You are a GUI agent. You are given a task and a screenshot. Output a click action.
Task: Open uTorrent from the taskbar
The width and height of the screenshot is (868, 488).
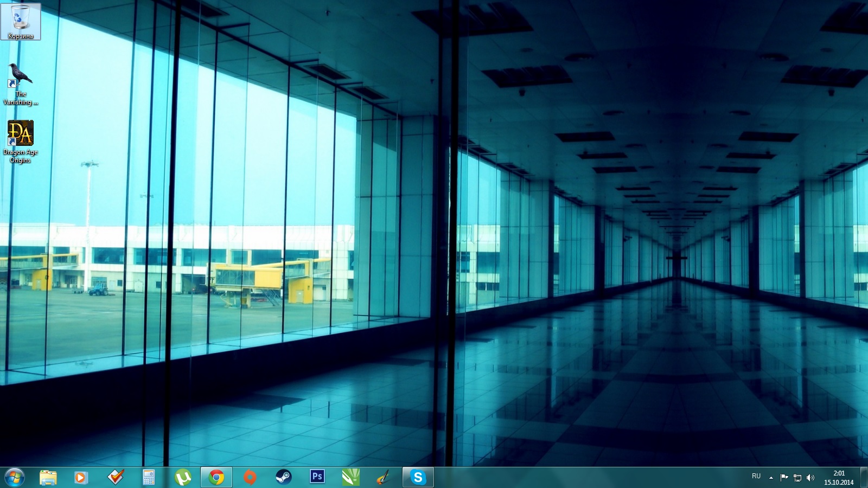click(x=183, y=477)
